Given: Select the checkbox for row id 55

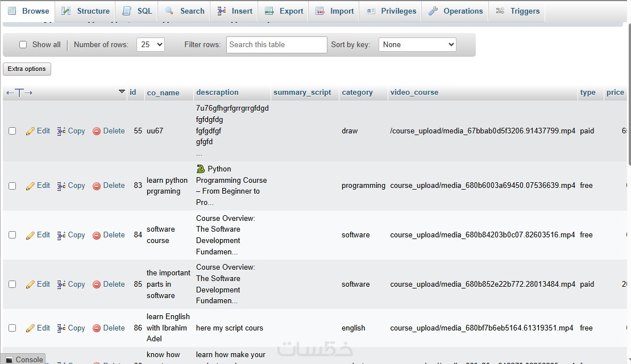Looking at the screenshot, I should tap(13, 131).
